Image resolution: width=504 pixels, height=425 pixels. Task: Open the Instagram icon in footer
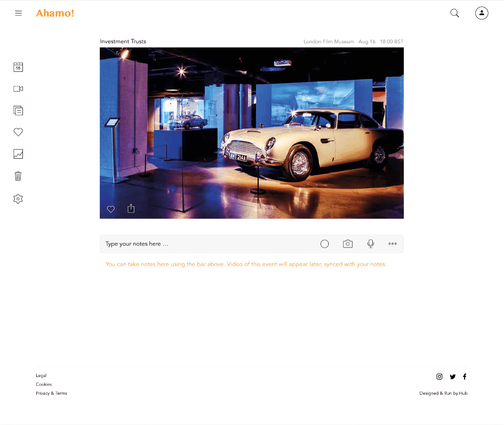[x=439, y=377]
